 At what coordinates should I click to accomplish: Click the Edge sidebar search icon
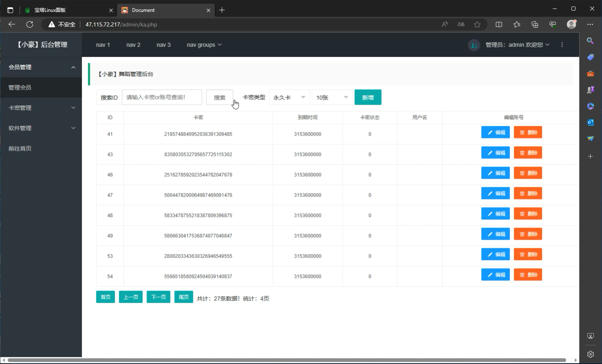coord(590,41)
